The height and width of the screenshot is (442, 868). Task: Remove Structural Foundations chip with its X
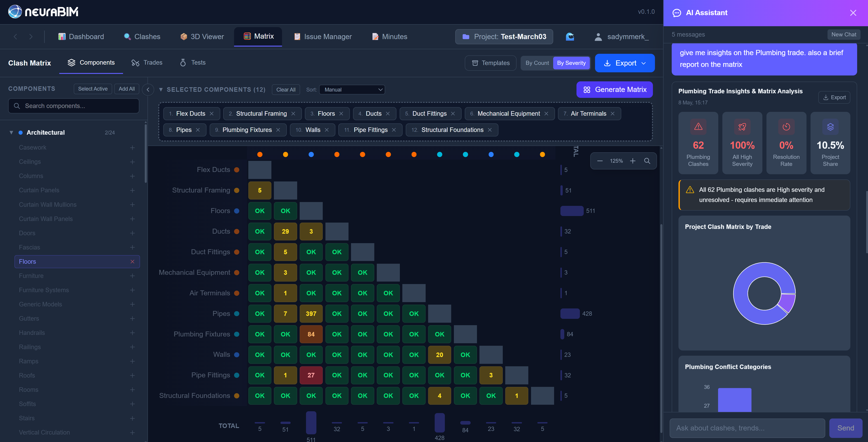pos(490,130)
